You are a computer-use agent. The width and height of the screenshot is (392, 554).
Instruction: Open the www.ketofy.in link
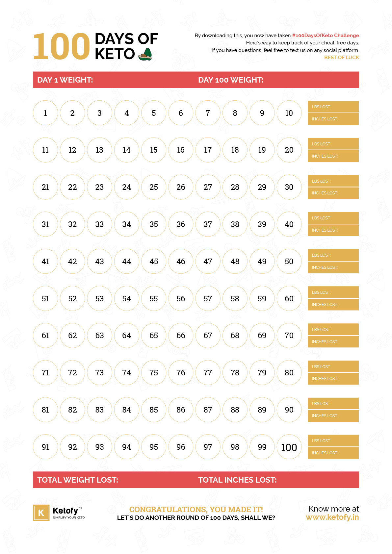[x=332, y=517]
